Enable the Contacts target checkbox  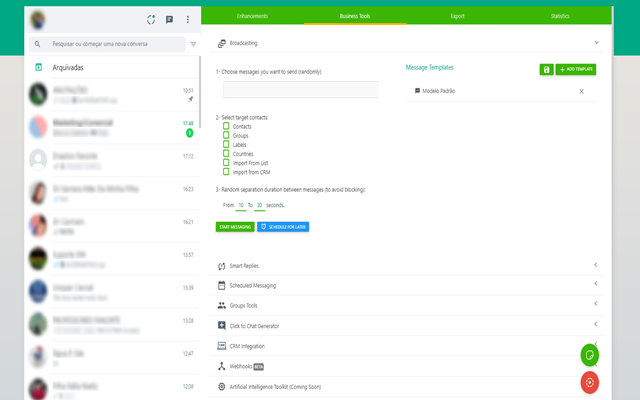[x=226, y=127]
